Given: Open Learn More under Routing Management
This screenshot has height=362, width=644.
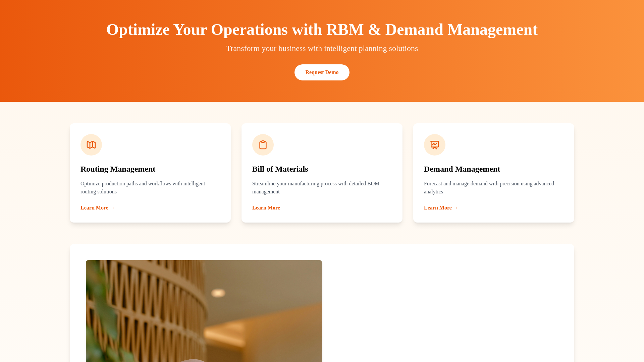Looking at the screenshot, I should 98,208.
